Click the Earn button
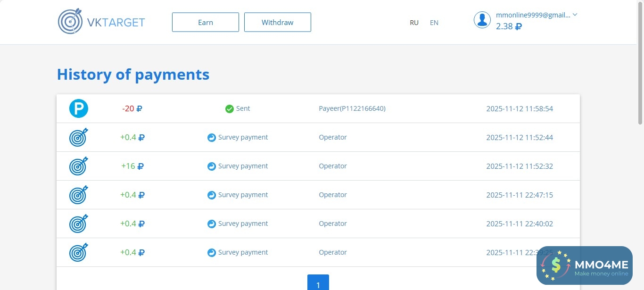 [x=206, y=22]
